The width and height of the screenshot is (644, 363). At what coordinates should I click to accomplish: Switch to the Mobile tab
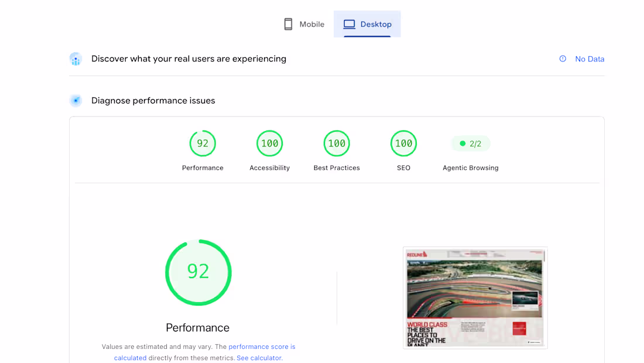pos(304,24)
